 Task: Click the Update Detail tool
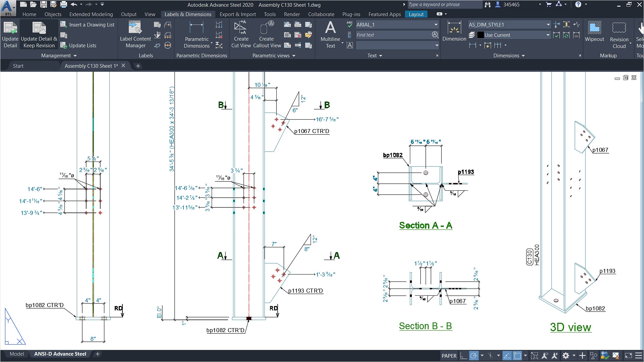point(10,35)
